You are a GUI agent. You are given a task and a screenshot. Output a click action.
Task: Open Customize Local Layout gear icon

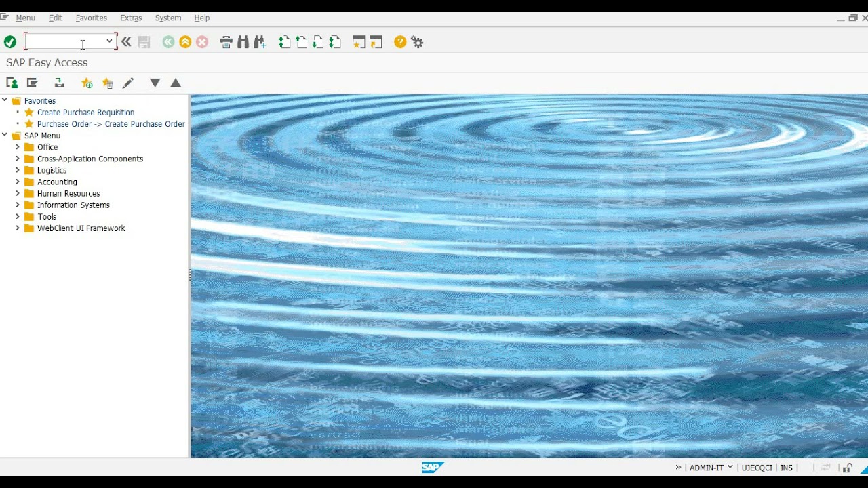(417, 42)
